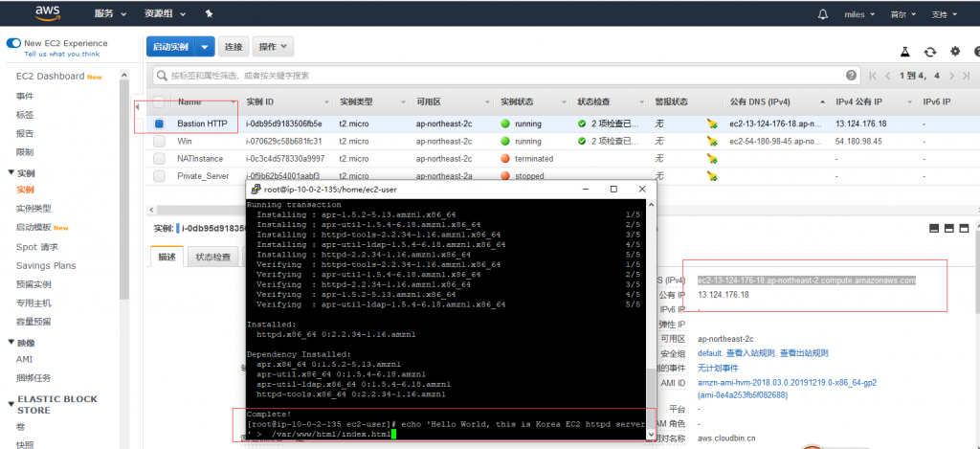Click alarm icon in Bastion HTTP row
This screenshot has width=980, height=449.
(712, 123)
